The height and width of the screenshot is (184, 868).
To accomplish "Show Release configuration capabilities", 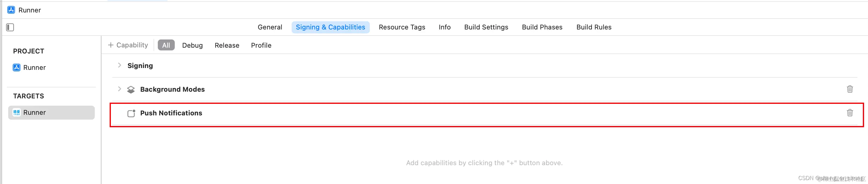I will (227, 45).
